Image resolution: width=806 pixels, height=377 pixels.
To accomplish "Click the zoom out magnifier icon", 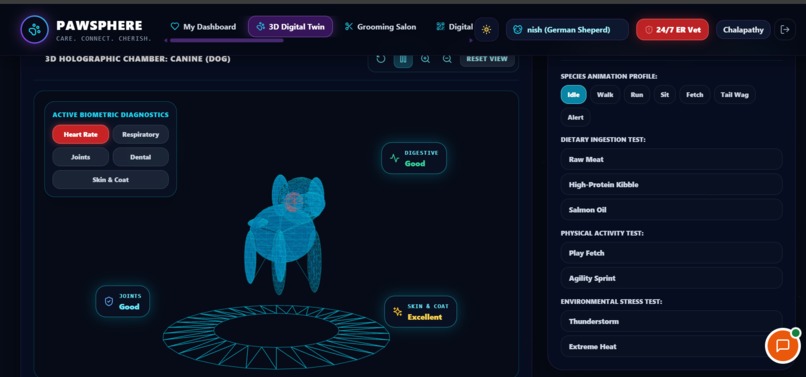I will (x=447, y=59).
